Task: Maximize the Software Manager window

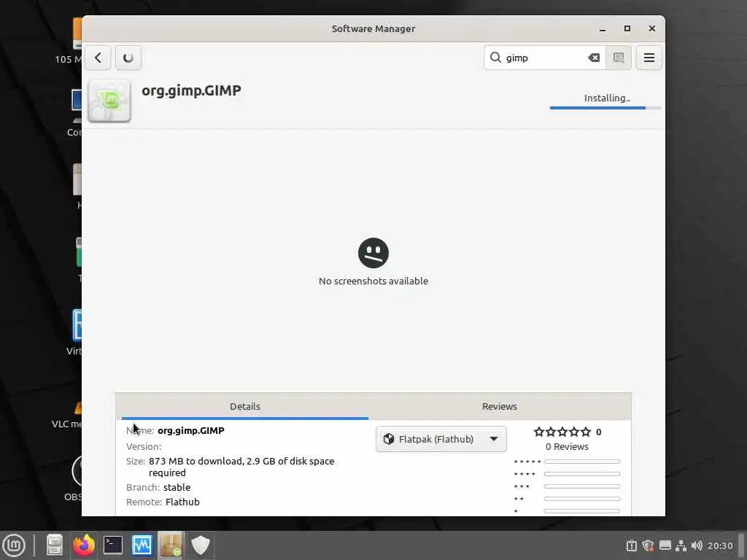Action: (x=627, y=28)
